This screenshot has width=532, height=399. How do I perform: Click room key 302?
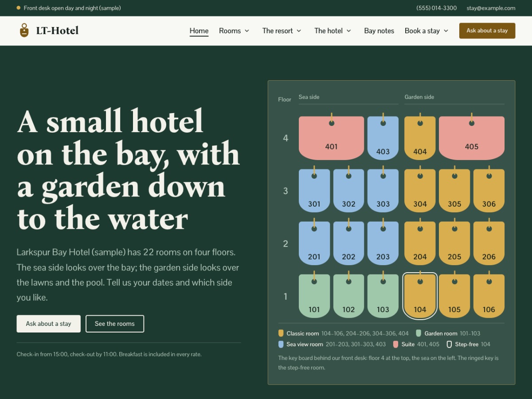348,191
